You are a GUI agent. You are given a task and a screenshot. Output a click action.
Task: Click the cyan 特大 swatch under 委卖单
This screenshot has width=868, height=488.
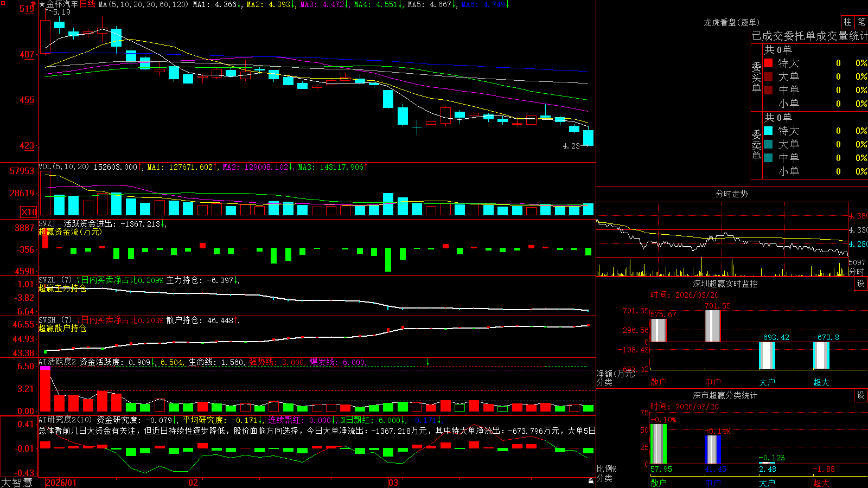tap(768, 131)
